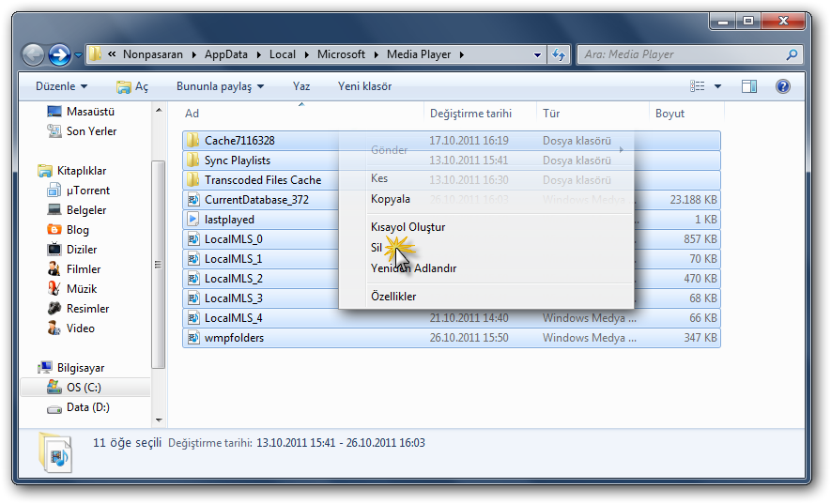Open the Resimler library
This screenshot has height=504, width=831.
pos(78,309)
